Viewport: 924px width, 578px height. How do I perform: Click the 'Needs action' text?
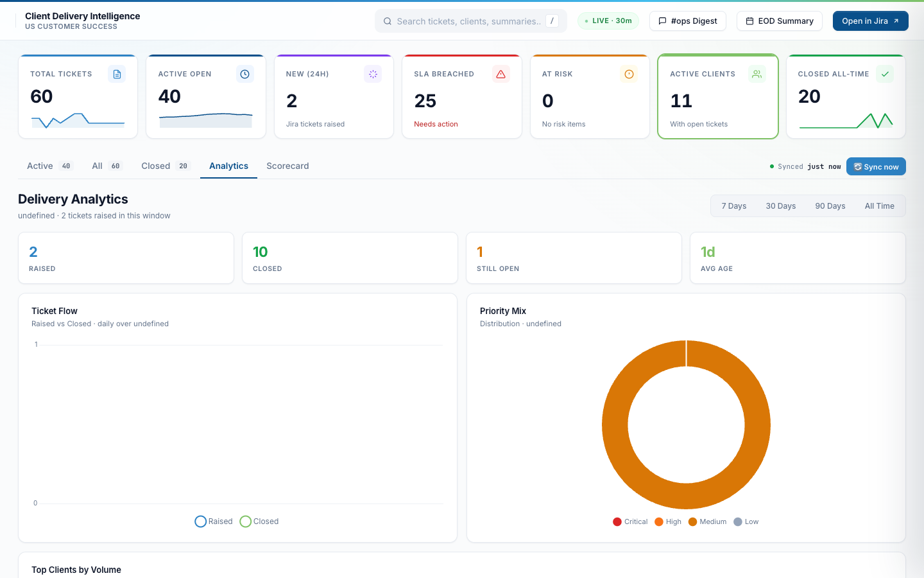point(436,124)
